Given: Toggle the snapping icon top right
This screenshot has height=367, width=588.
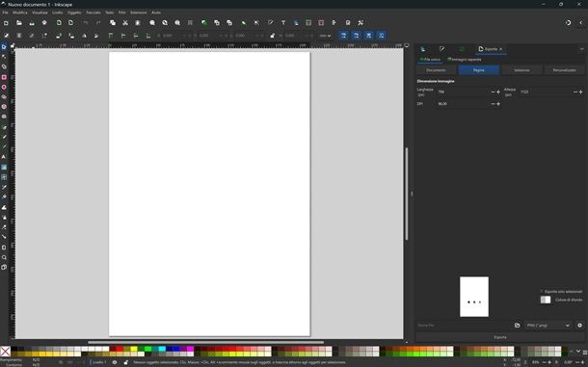Looking at the screenshot, I should (x=568, y=23).
